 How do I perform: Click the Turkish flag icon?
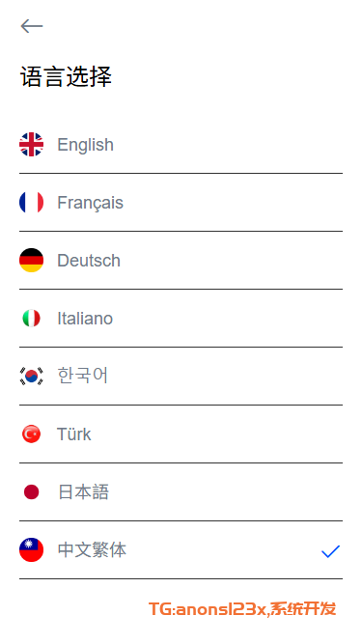point(31,434)
